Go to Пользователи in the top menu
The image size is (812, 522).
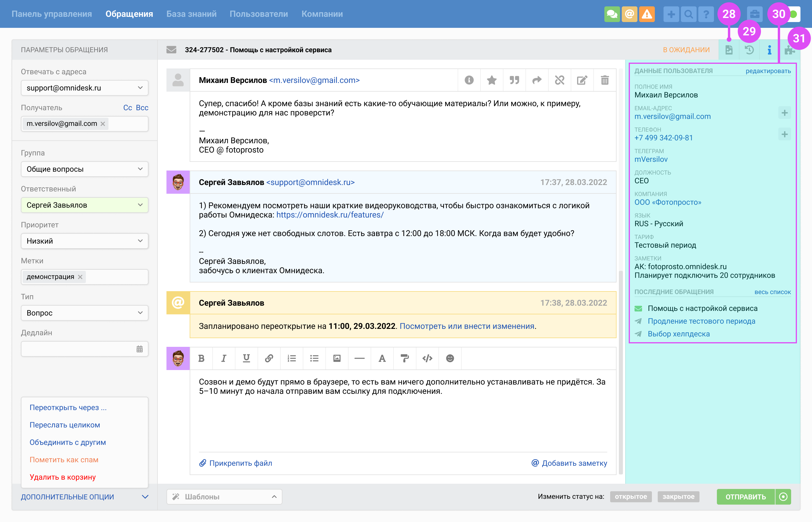259,14
